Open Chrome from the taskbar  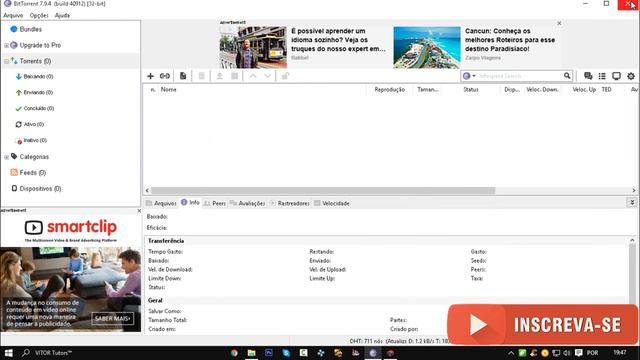(x=234, y=353)
